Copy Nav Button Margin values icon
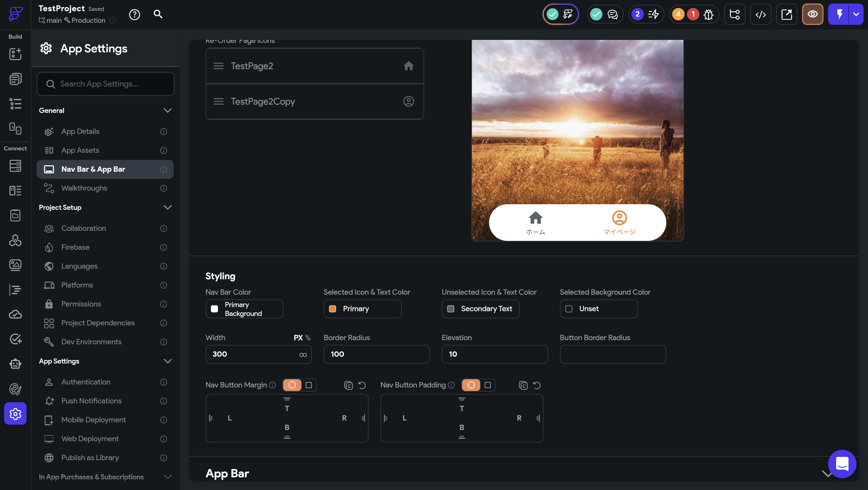The height and width of the screenshot is (490, 868). point(348,385)
